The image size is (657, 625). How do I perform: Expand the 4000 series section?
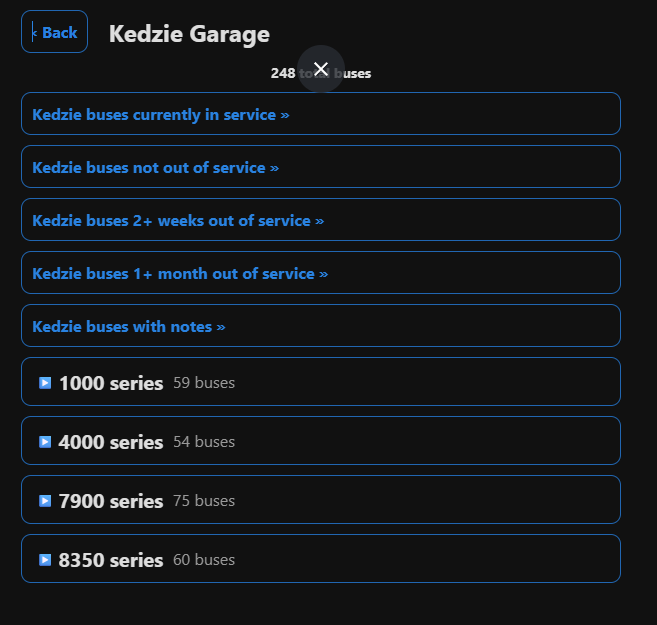point(321,441)
